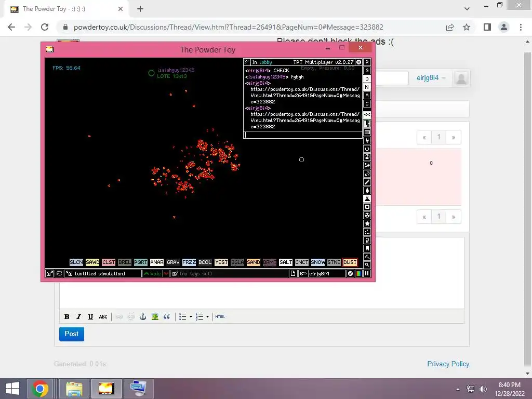Select the BCOL element
Viewport: 532px width, 399px height.
(205, 262)
